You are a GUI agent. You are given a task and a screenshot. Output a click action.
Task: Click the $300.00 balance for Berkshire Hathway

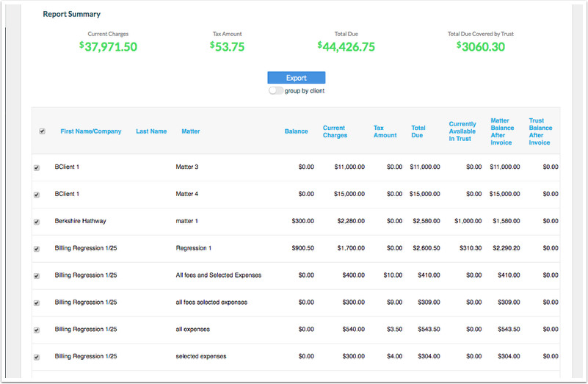(302, 221)
